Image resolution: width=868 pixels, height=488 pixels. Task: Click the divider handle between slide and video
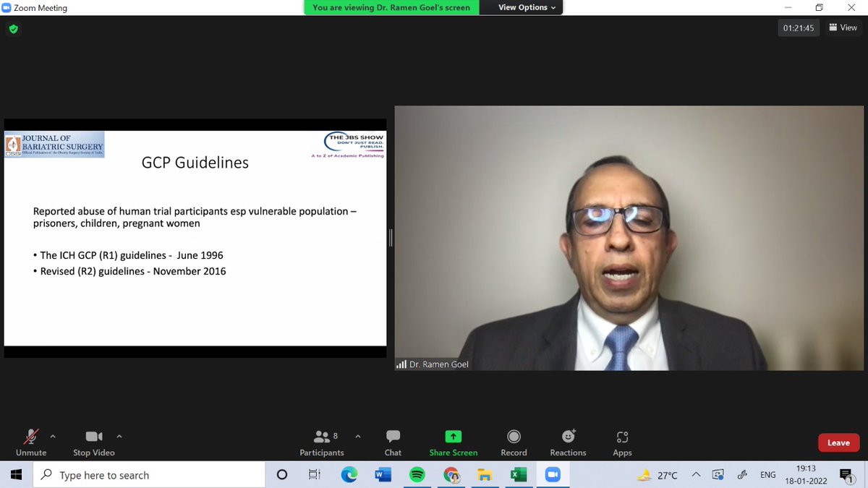[x=391, y=238]
